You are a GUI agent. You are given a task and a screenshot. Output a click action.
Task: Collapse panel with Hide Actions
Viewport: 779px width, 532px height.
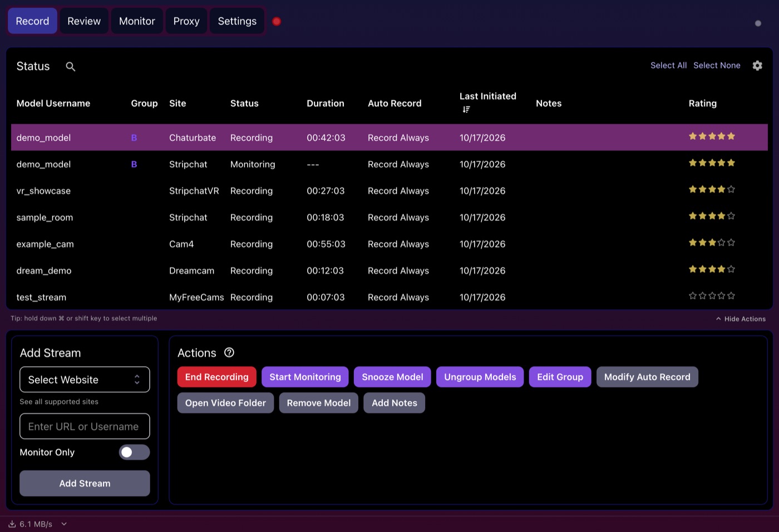pyautogui.click(x=741, y=319)
